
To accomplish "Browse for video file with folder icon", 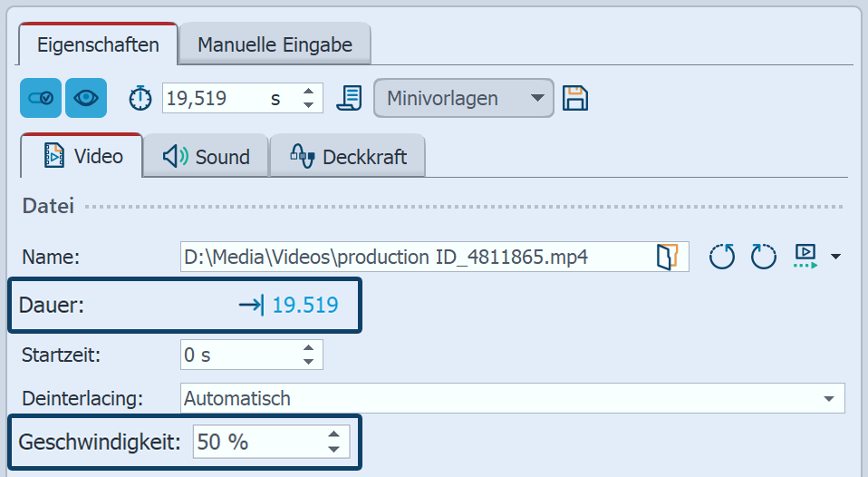I will [667, 257].
